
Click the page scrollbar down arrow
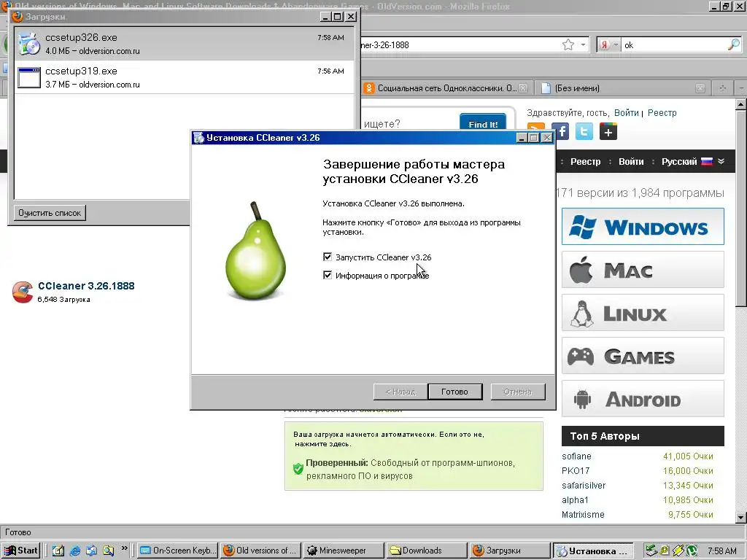pos(741,517)
